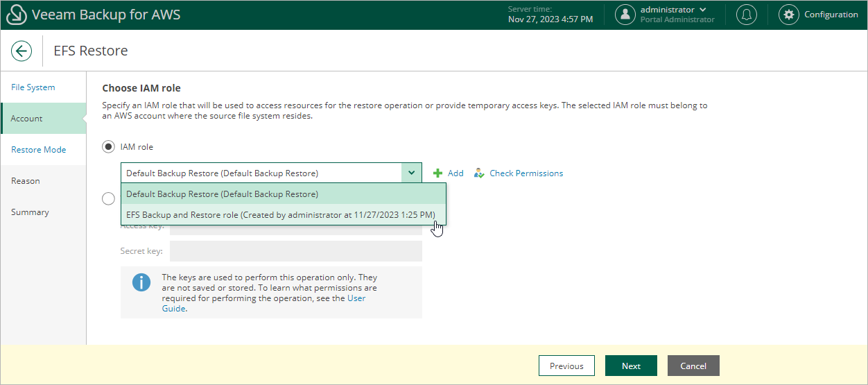This screenshot has width=868, height=385.
Task: Open the notifications bell icon
Action: tap(747, 15)
